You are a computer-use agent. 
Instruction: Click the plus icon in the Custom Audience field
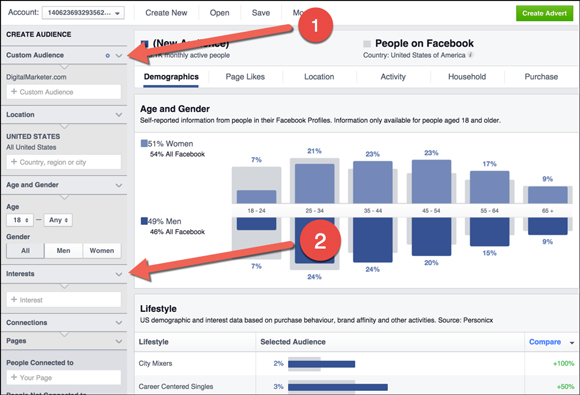point(14,92)
